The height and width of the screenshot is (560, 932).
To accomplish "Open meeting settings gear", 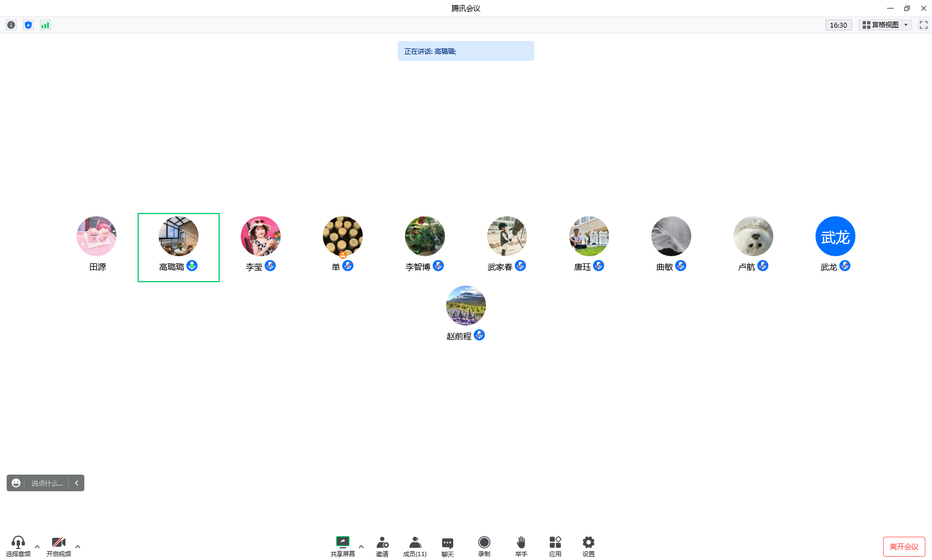I will tap(589, 546).
